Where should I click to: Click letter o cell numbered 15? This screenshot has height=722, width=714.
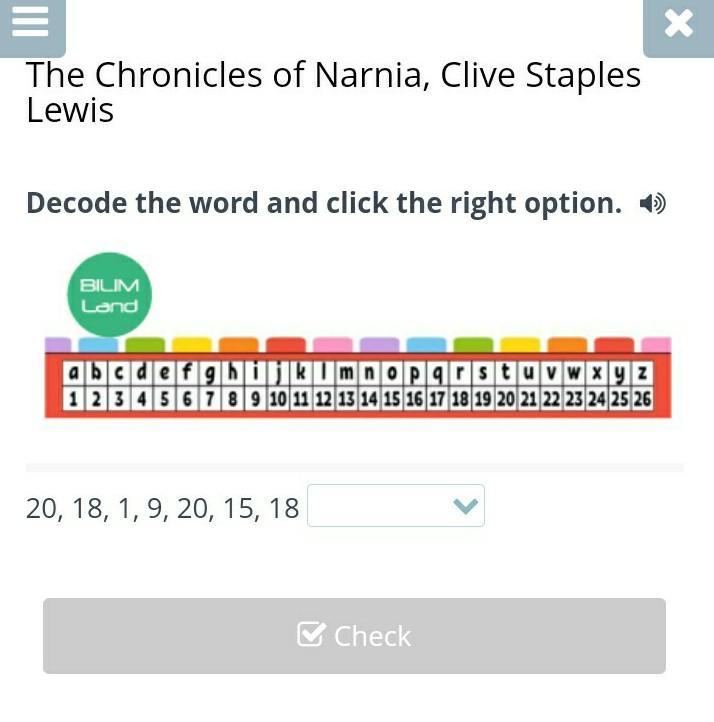[392, 386]
